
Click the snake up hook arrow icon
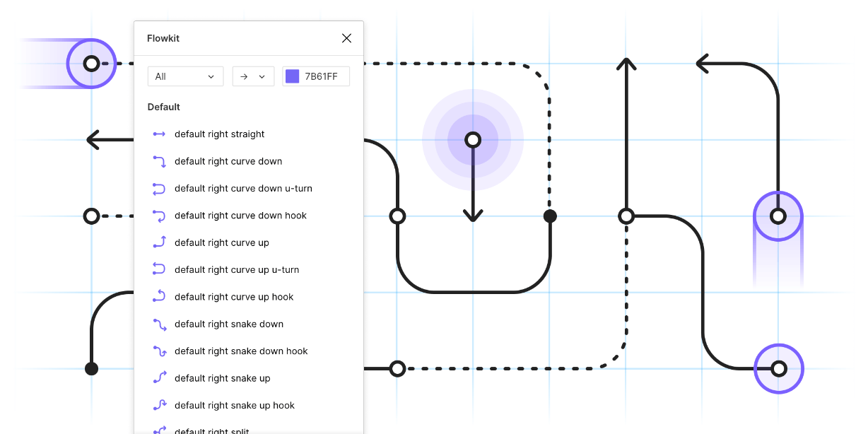pyautogui.click(x=159, y=406)
